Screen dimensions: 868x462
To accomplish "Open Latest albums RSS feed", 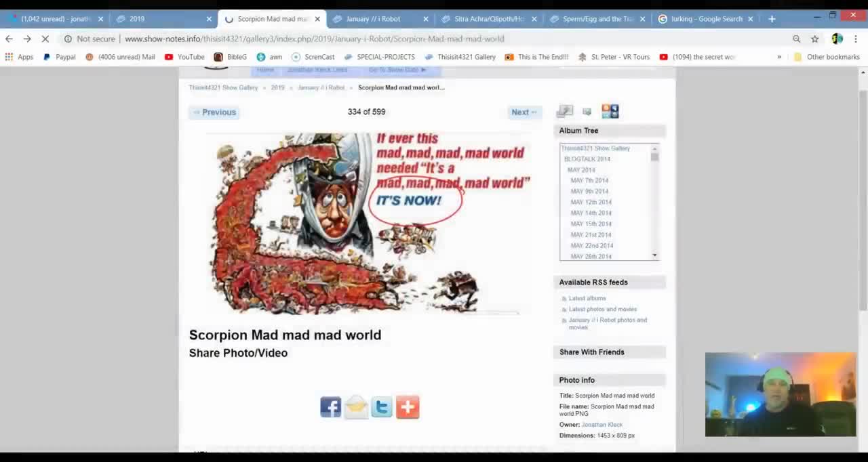I will pyautogui.click(x=587, y=298).
